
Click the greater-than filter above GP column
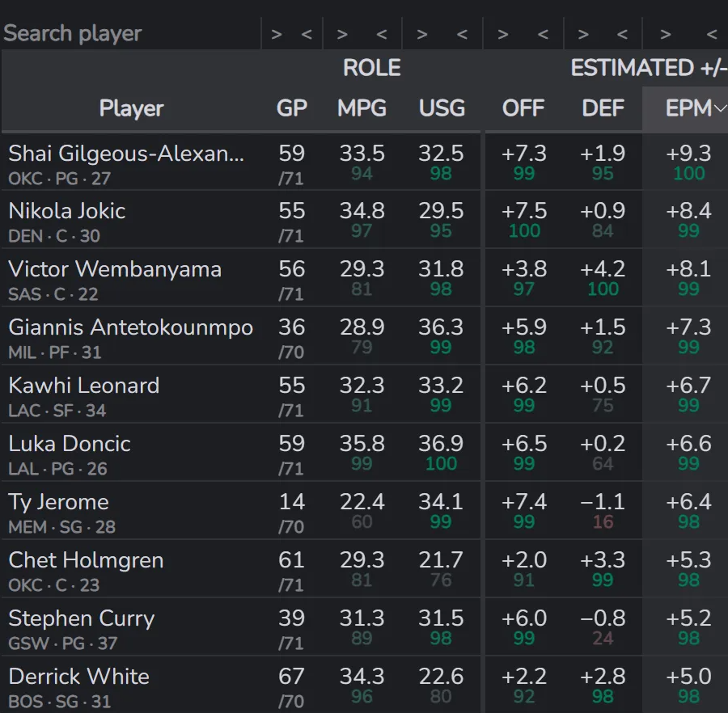coord(277,34)
